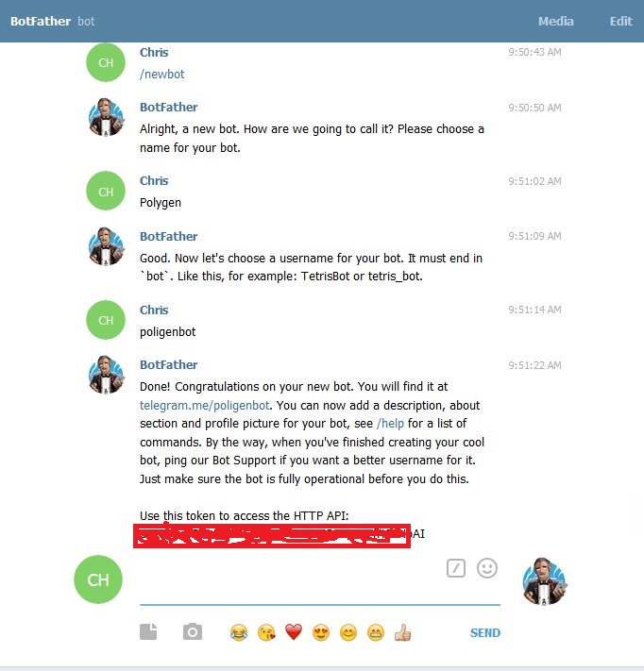Viewport: 644px width, 671px height.
Task: Click the /help command link
Action: pyautogui.click(x=390, y=423)
